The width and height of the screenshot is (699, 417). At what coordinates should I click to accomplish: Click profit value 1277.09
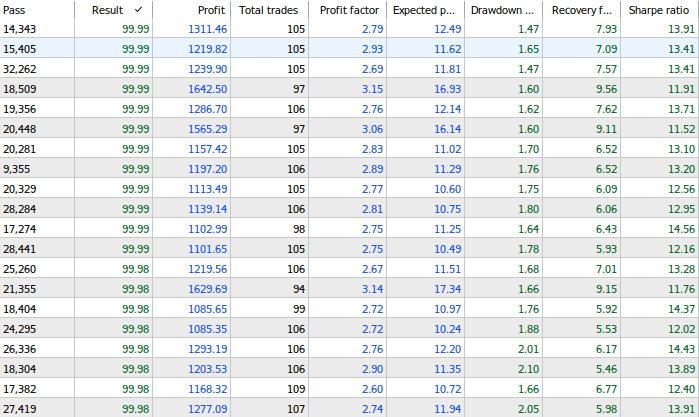click(x=207, y=409)
